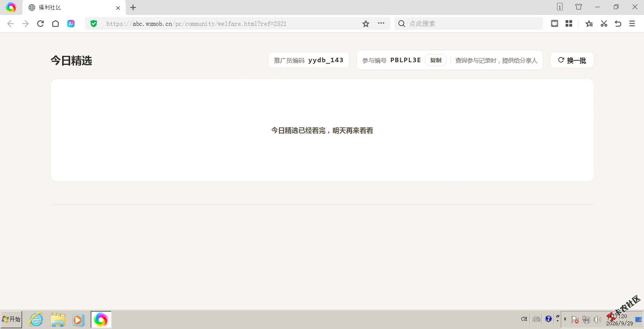This screenshot has height=329, width=644.
Task: Open media player from taskbar
Action: pos(78,320)
